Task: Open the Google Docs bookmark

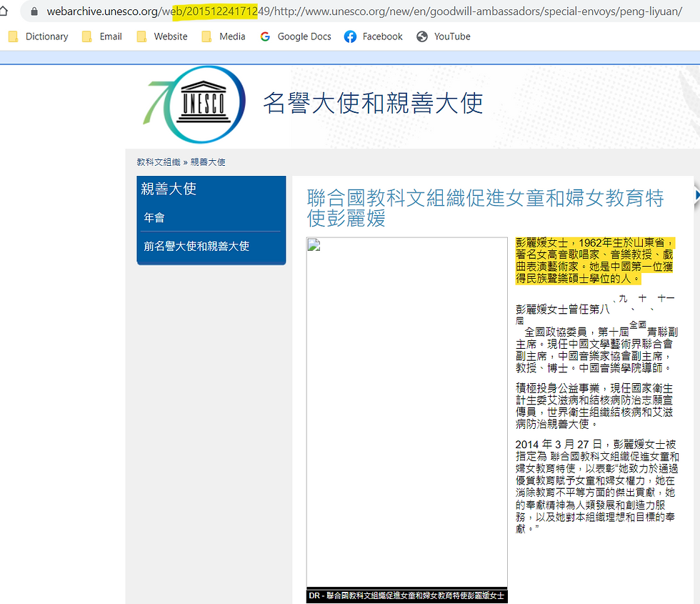Action: click(x=296, y=36)
